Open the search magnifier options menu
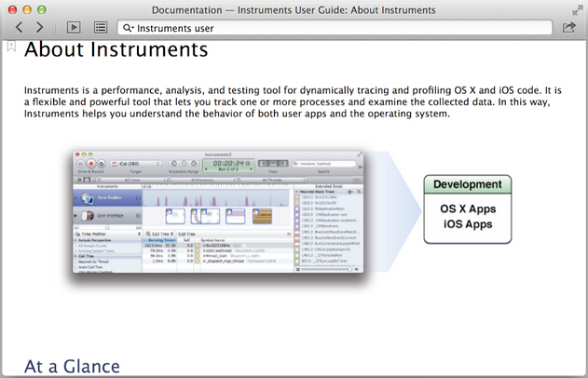The image size is (588, 378). [x=128, y=29]
